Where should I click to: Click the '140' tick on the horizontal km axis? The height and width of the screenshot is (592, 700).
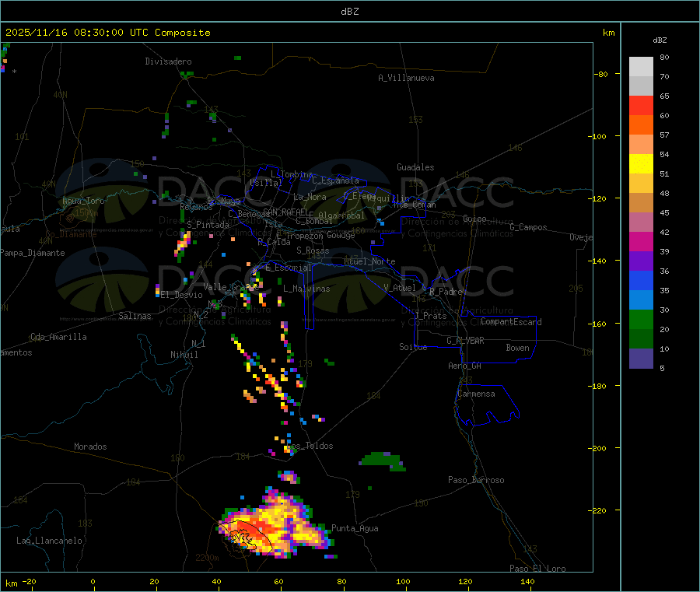tap(527, 581)
